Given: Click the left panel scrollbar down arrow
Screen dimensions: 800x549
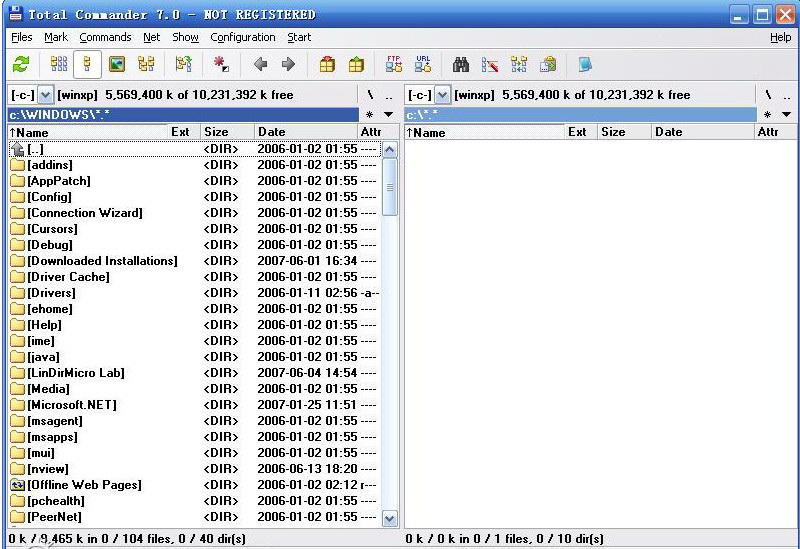Looking at the screenshot, I should click(389, 519).
